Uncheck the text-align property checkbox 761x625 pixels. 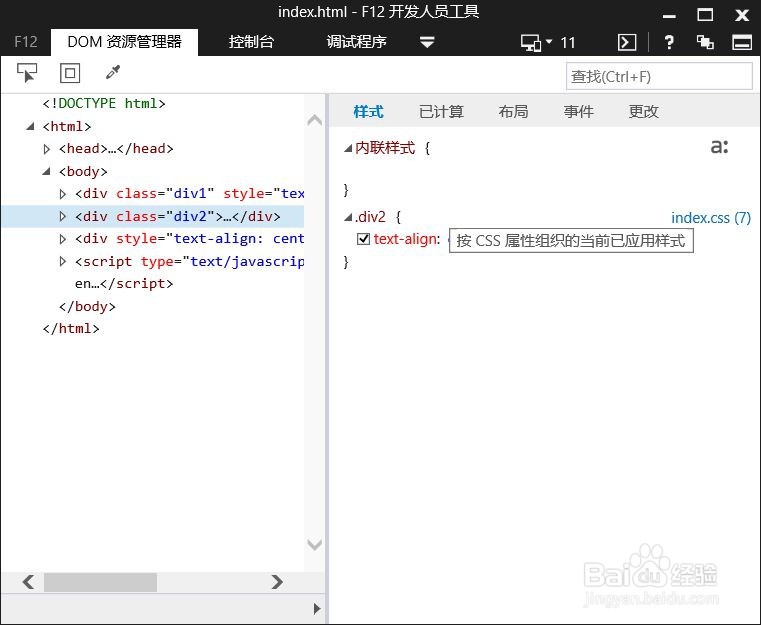[363, 239]
